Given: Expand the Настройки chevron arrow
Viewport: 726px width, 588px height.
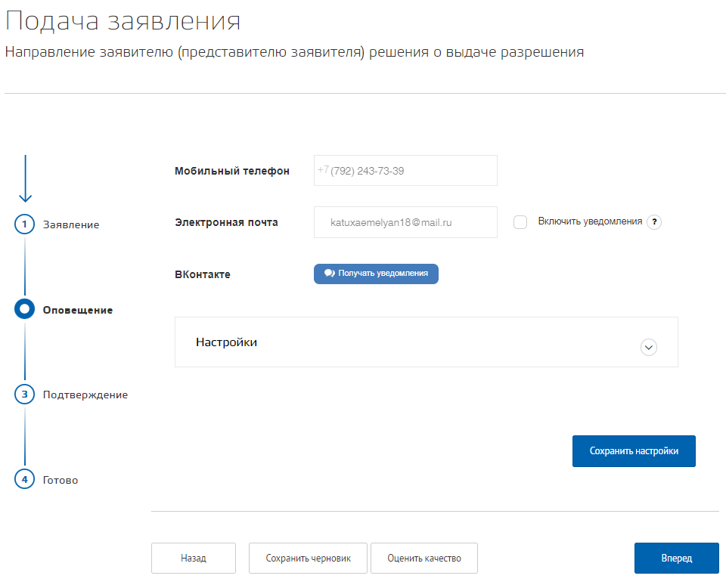Looking at the screenshot, I should tap(649, 347).
